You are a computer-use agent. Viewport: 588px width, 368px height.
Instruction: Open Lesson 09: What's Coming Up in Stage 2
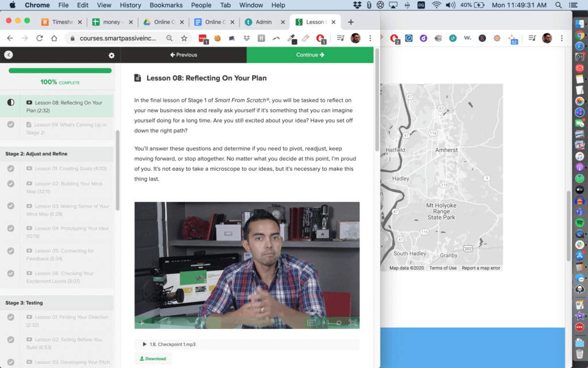(67, 128)
